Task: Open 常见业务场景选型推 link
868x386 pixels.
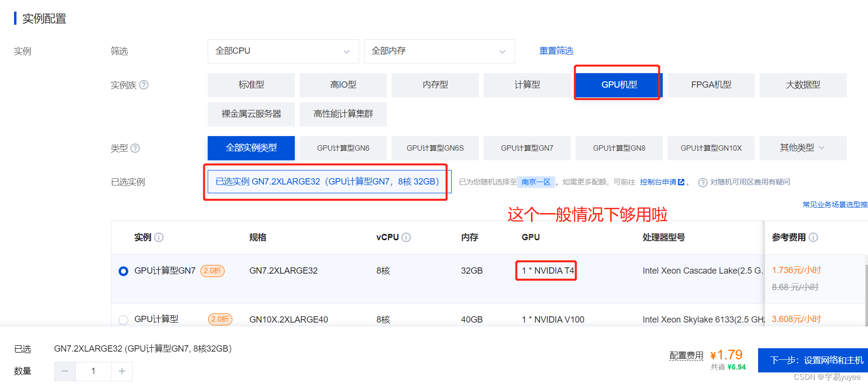Action: pos(835,205)
